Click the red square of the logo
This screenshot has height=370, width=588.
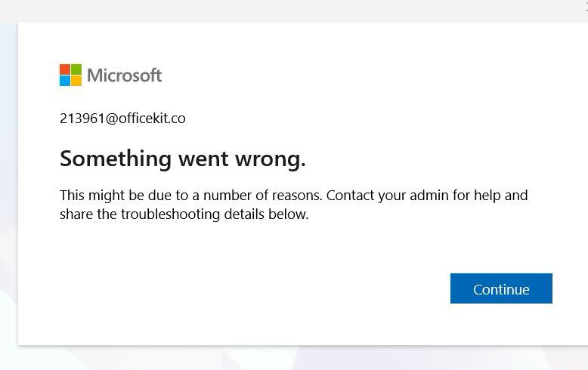pyautogui.click(x=65, y=69)
